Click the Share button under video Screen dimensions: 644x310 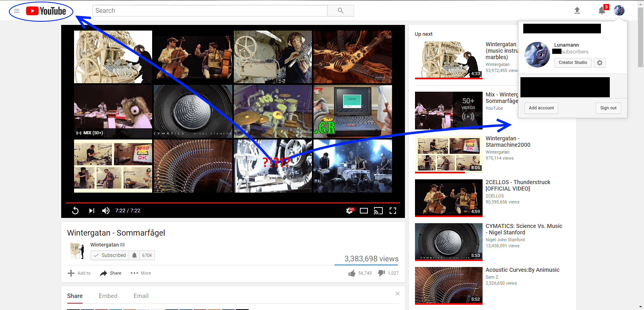(111, 273)
